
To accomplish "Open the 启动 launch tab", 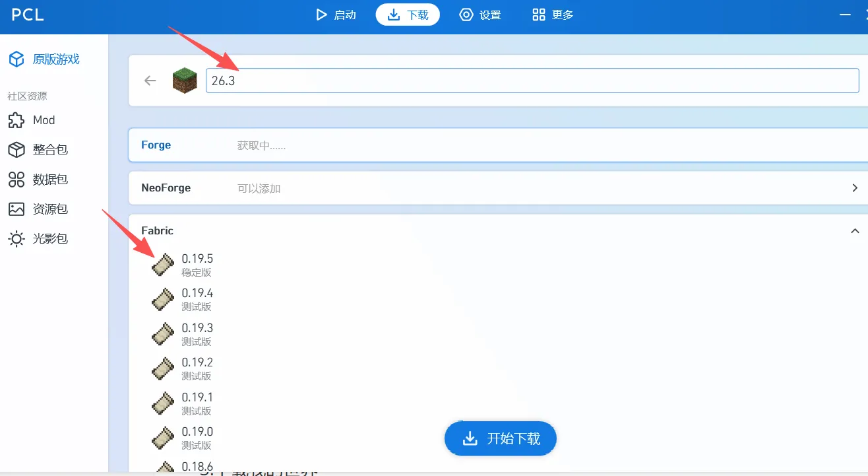I will tap(336, 15).
